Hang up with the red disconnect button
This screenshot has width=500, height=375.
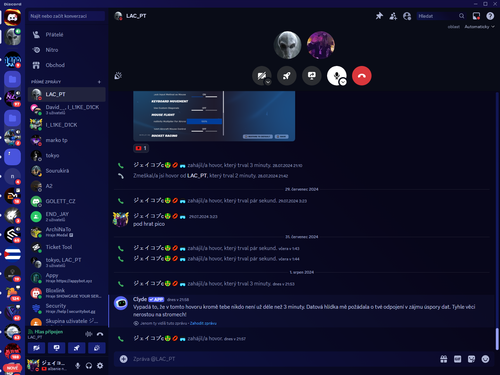pyautogui.click(x=362, y=76)
